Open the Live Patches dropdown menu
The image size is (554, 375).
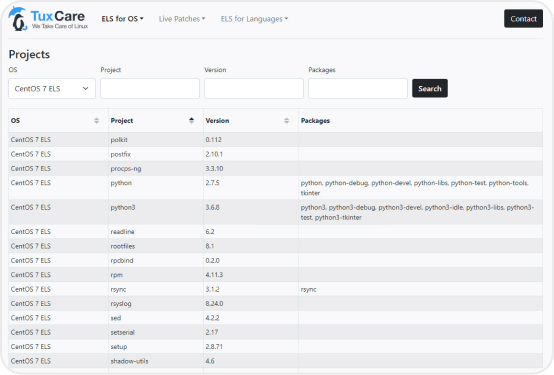pos(182,19)
